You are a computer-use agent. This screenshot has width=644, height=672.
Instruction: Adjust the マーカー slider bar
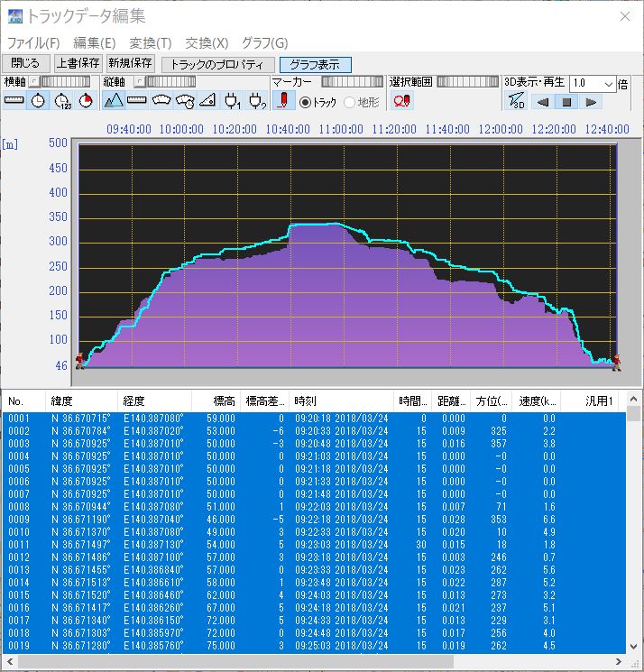pyautogui.click(x=352, y=81)
